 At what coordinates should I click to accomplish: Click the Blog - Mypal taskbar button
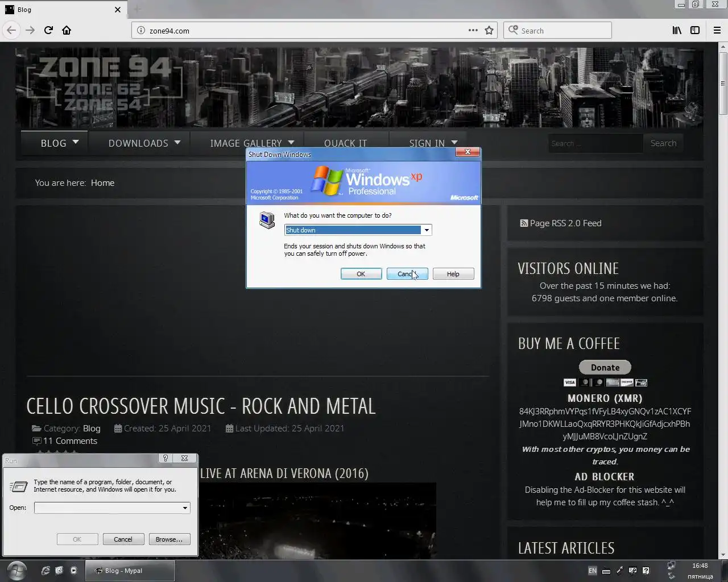(x=130, y=571)
